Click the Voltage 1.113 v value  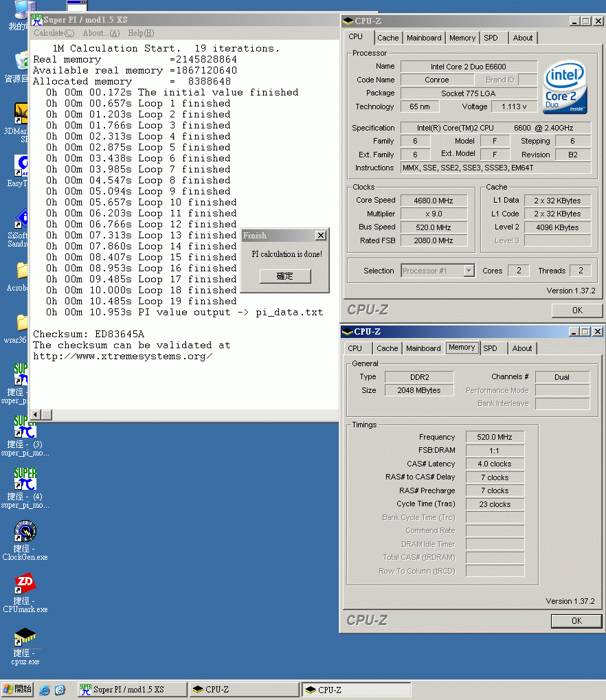513,106
